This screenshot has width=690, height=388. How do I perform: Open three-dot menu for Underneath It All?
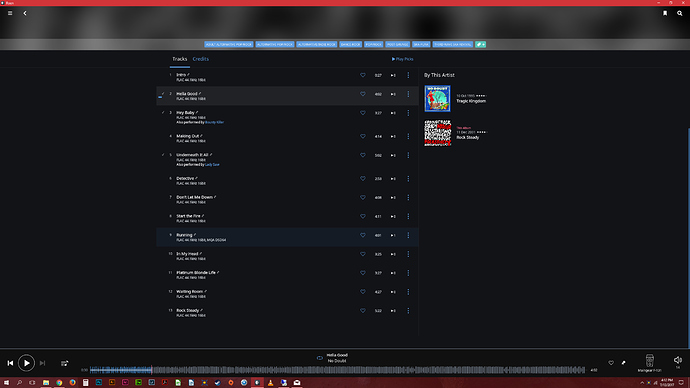tap(408, 155)
